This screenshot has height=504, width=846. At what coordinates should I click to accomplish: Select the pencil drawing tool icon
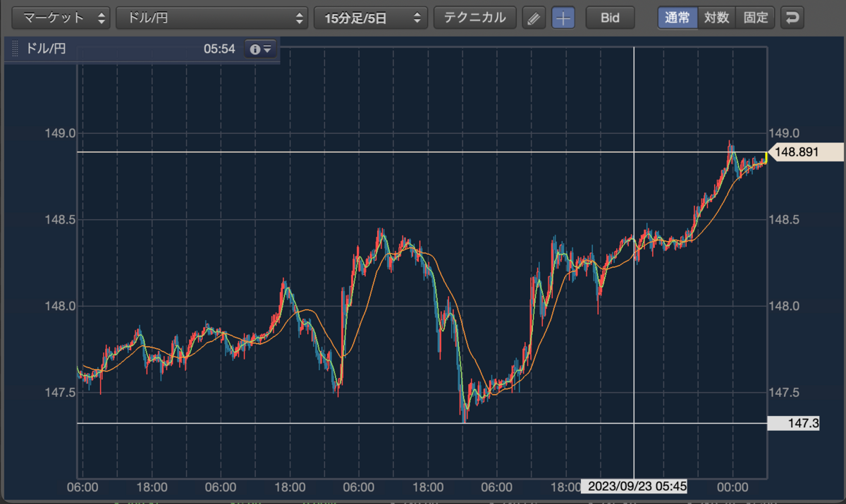click(x=534, y=18)
